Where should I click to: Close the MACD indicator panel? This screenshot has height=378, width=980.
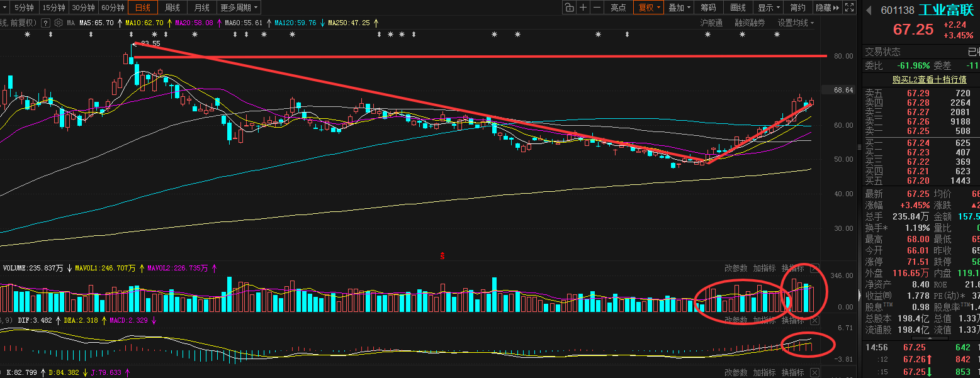[815, 320]
